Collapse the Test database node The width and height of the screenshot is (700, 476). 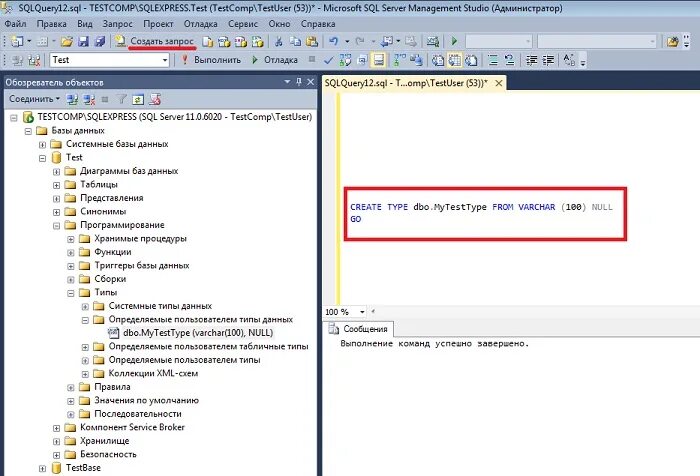coord(42,158)
